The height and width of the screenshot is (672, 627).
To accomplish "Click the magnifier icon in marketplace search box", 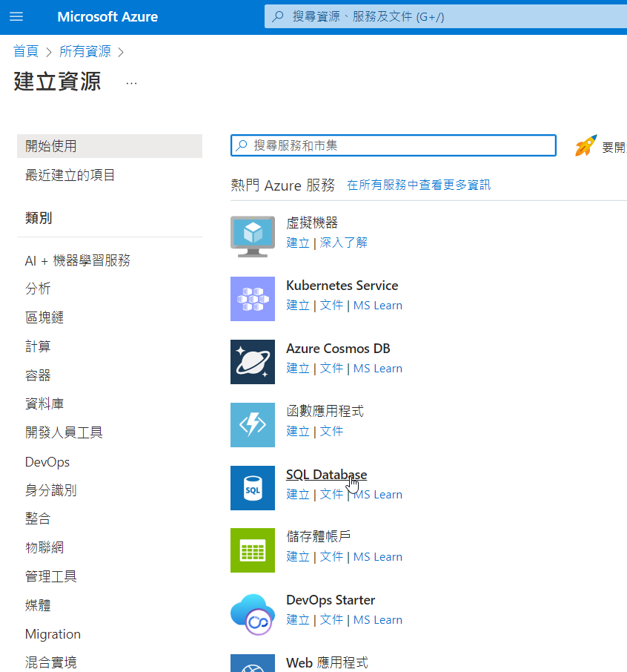I will tap(242, 145).
